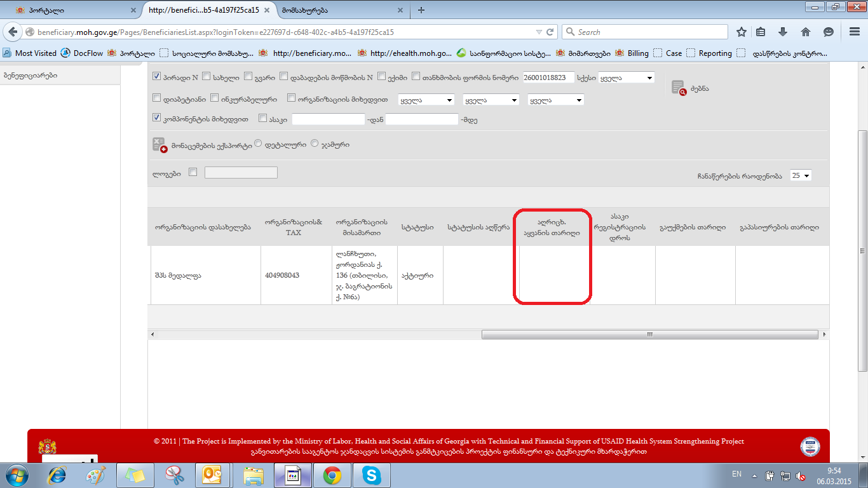Viewport: 868px width, 488px height.
Task: Open the first organization ყველა dropdown
Action: 425,100
